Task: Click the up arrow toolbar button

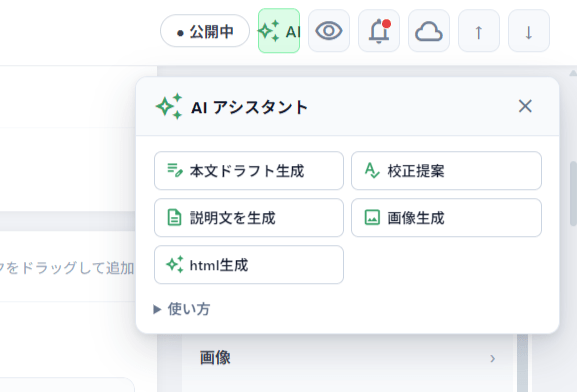Action: coord(479,31)
